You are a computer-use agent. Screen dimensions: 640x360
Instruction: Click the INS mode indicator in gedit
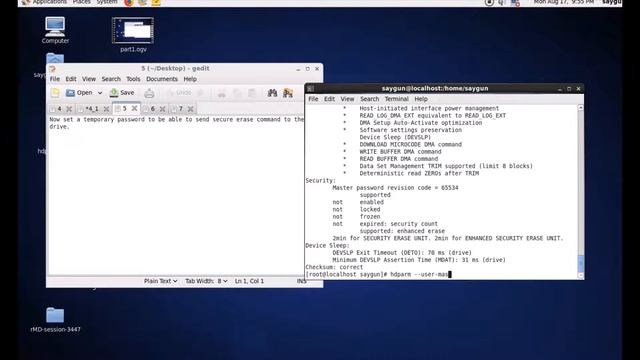pos(301,281)
